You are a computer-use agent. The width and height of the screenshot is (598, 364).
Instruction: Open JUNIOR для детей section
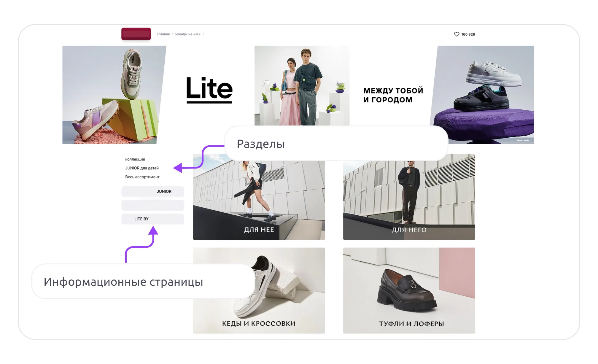click(142, 168)
